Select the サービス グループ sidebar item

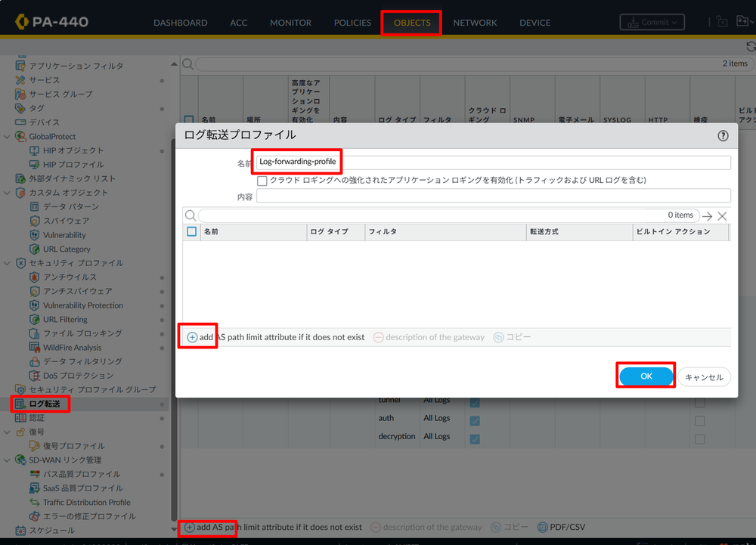point(60,94)
